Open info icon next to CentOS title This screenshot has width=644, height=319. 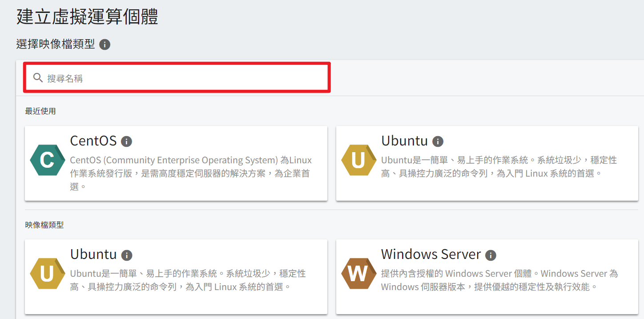(127, 141)
